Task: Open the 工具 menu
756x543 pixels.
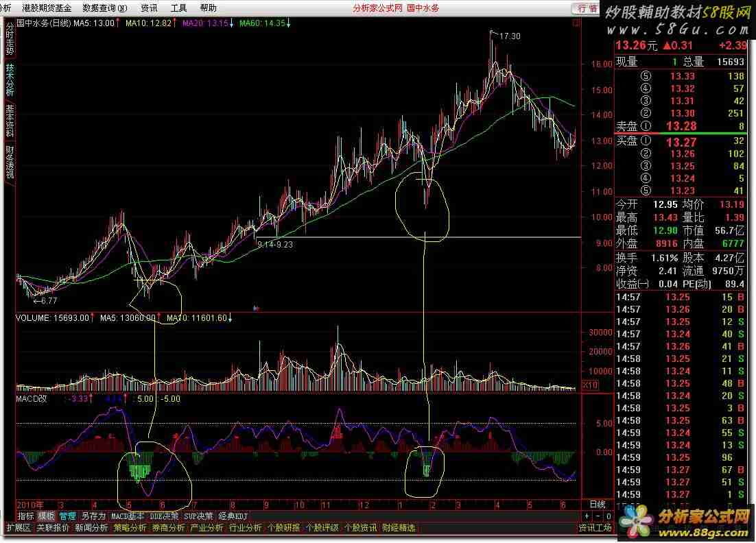Action: (178, 8)
